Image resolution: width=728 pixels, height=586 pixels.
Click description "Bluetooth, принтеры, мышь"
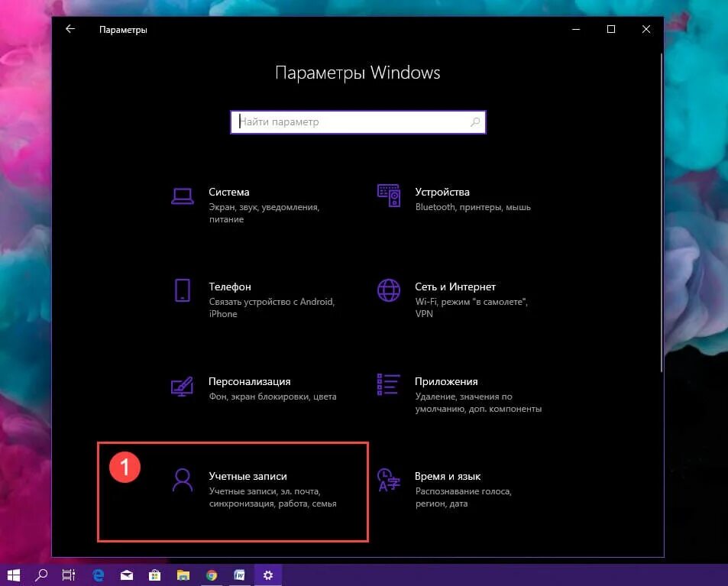pos(473,207)
